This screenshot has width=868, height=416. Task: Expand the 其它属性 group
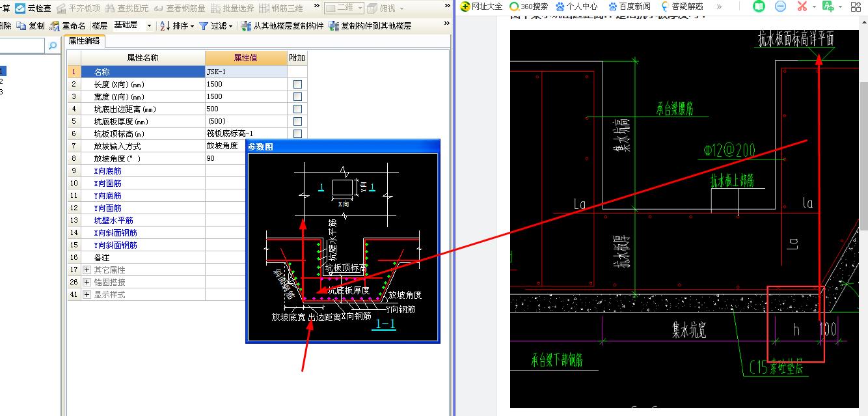[x=87, y=270]
